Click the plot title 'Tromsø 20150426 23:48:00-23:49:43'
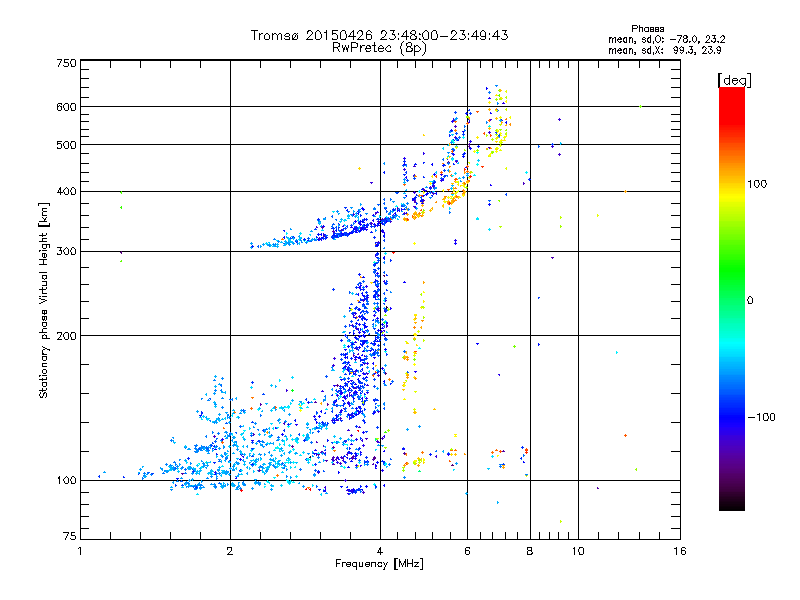The width and height of the screenshot is (800, 600). click(x=379, y=35)
